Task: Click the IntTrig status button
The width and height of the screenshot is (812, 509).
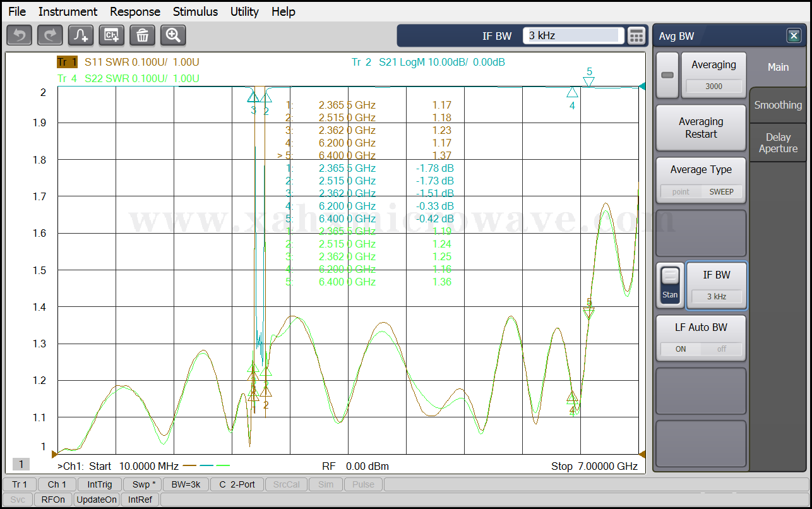Action: coord(100,484)
